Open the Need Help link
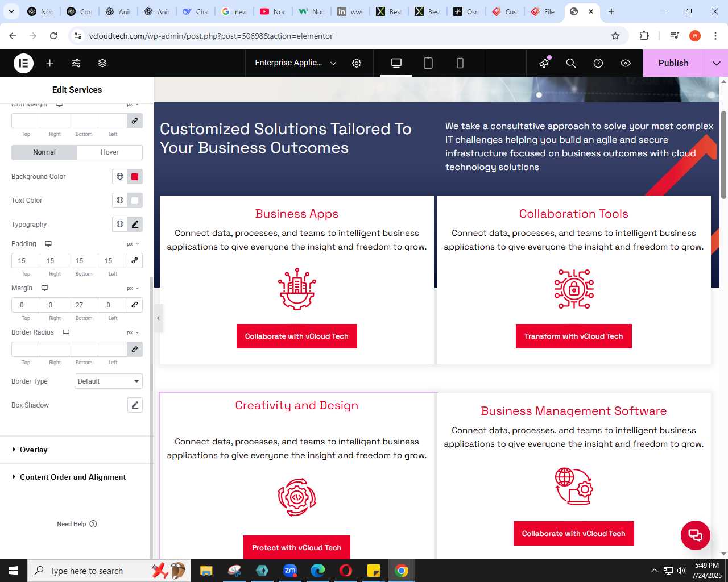The image size is (728, 582). 77,524
